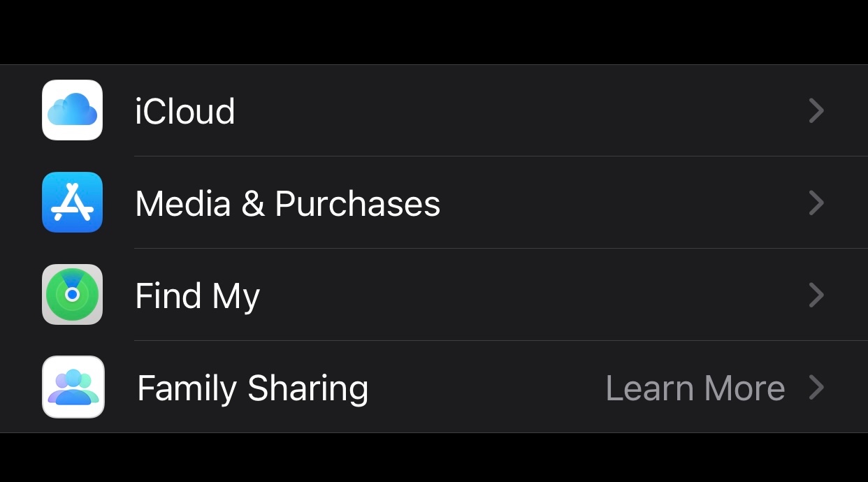
Task: Click the Learn More link
Action: tap(695, 388)
